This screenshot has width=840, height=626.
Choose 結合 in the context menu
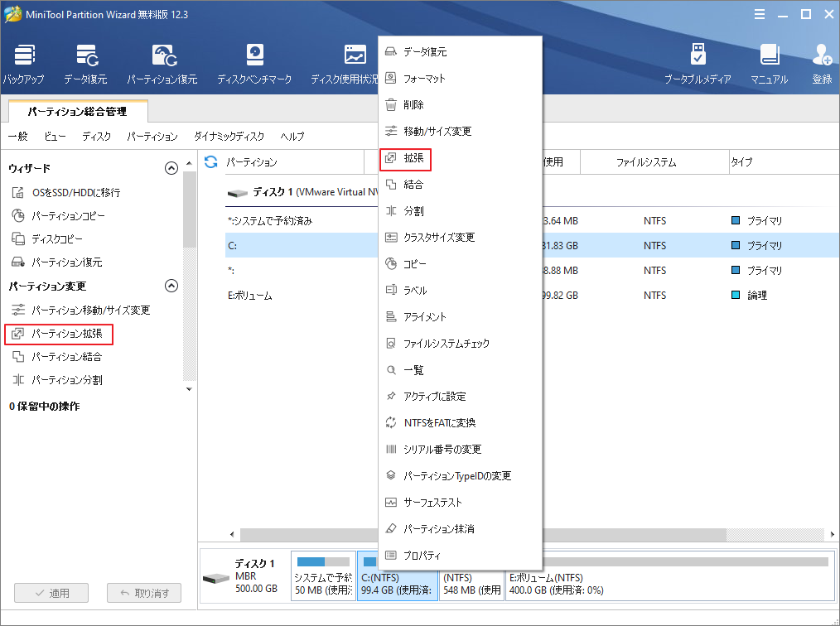point(461,184)
